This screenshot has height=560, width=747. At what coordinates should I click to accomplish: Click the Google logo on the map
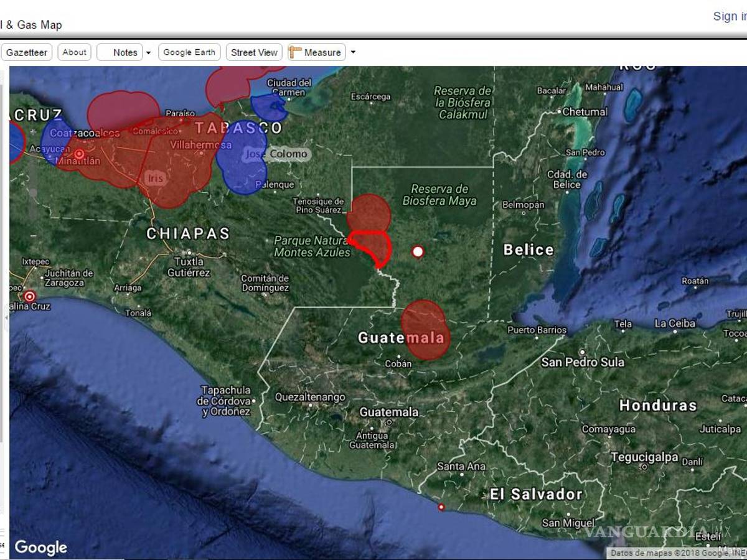(x=40, y=547)
